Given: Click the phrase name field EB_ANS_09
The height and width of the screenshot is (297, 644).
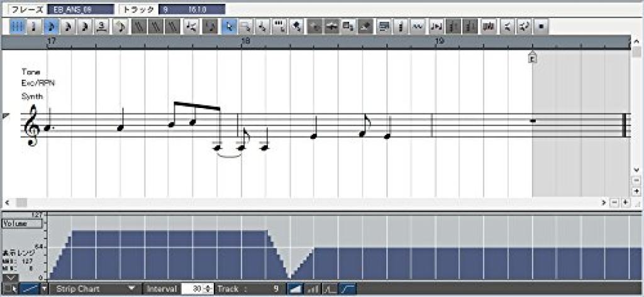Looking at the screenshot, I should click(x=80, y=9).
